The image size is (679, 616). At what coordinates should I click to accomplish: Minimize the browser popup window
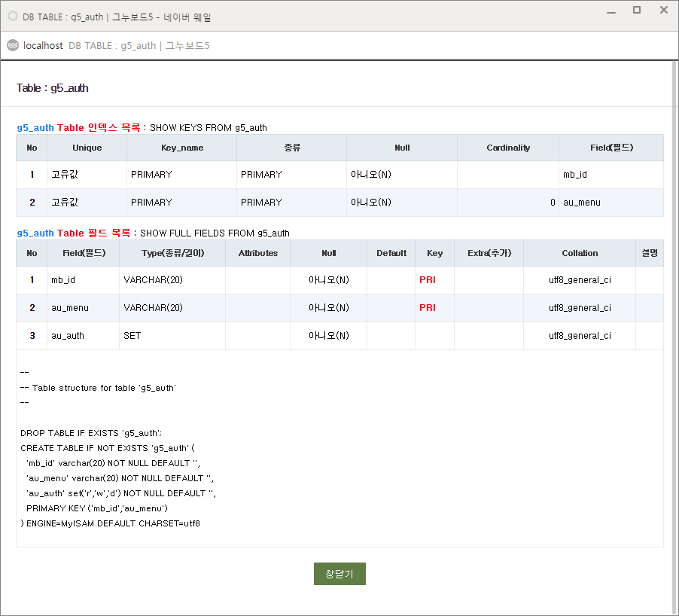610,11
